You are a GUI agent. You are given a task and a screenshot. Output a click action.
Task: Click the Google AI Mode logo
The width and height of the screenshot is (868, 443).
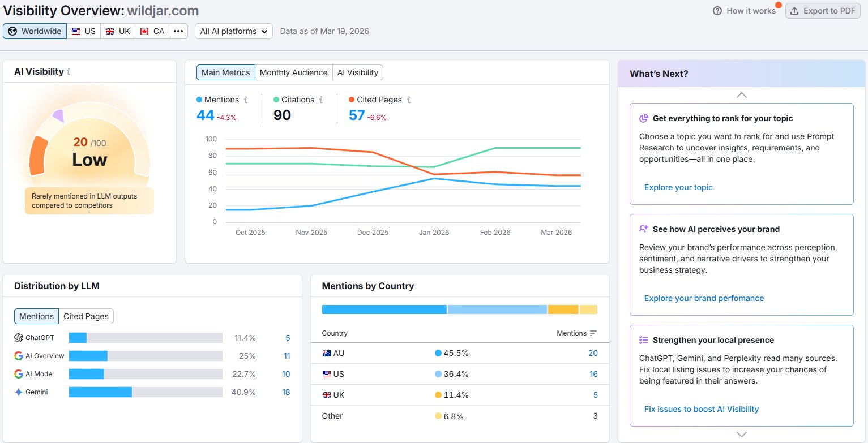pyautogui.click(x=19, y=374)
